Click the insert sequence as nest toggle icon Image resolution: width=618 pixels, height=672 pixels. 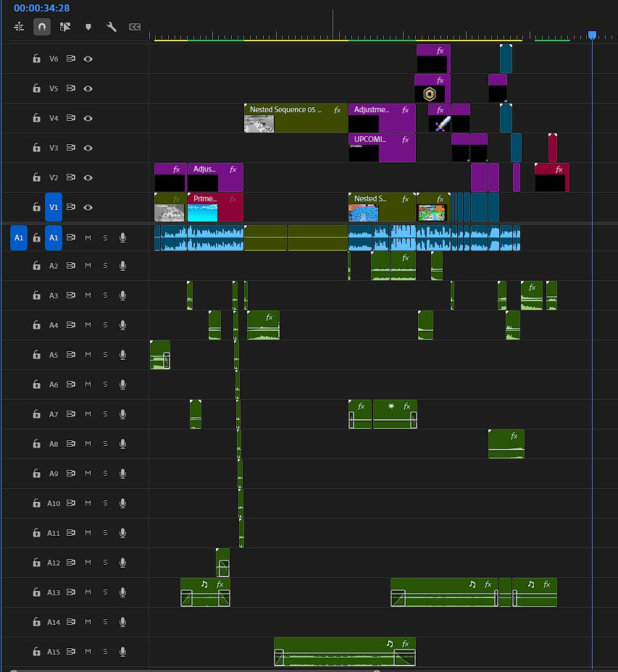point(19,27)
